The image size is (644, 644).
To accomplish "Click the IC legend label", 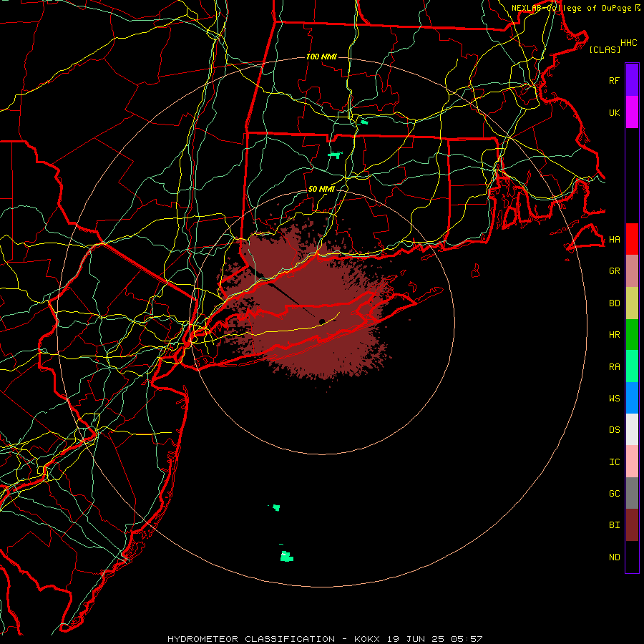I will [615, 462].
